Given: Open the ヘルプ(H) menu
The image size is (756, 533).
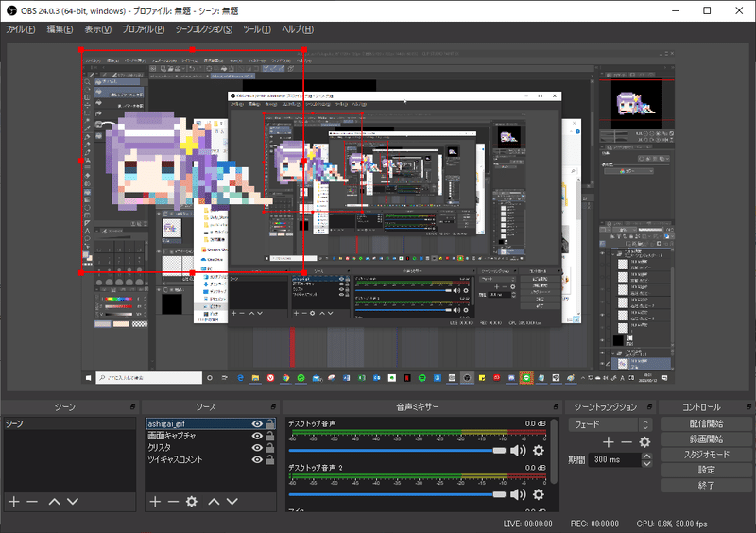Looking at the screenshot, I should pos(298,29).
